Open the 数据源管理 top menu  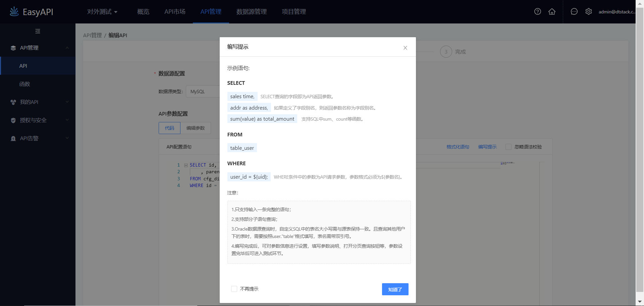pos(252,12)
